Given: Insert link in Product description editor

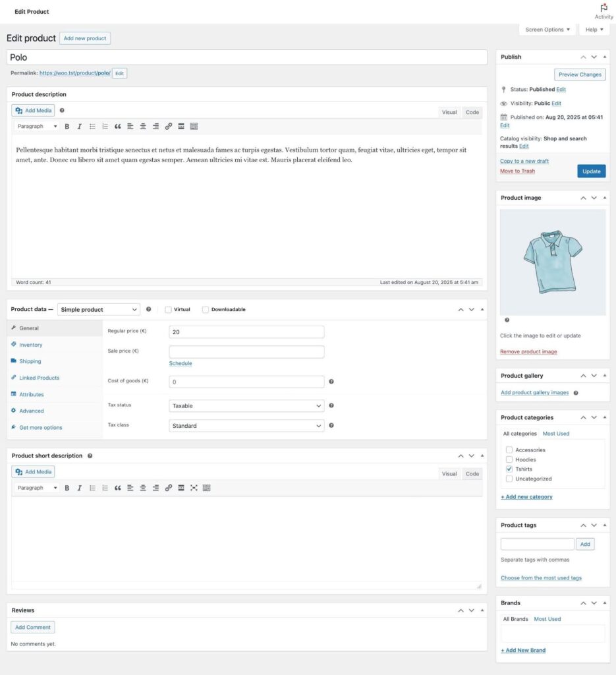Looking at the screenshot, I should pyautogui.click(x=169, y=126).
